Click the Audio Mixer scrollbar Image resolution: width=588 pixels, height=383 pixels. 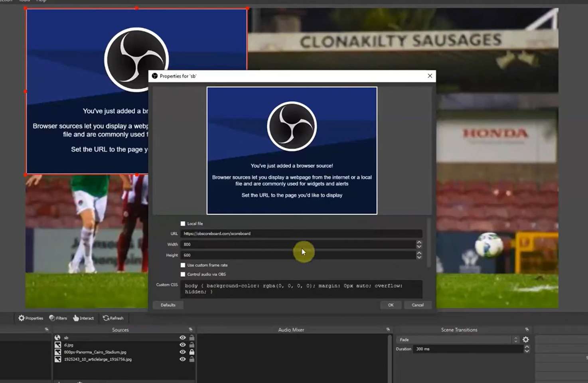pos(390,358)
